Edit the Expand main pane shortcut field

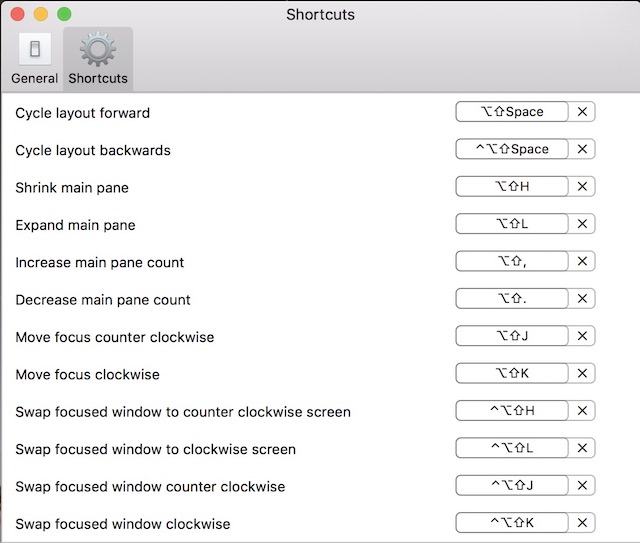[x=512, y=224]
